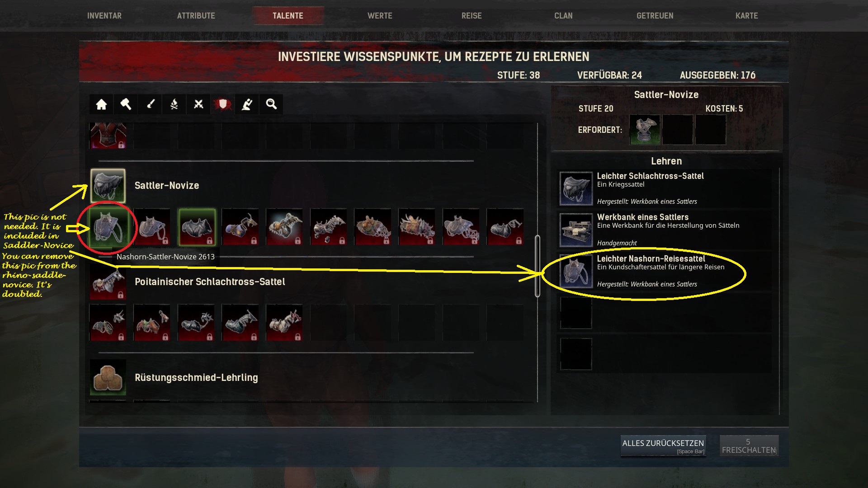868x488 pixels.
Task: Open the Inventar tab
Action: pos(104,16)
